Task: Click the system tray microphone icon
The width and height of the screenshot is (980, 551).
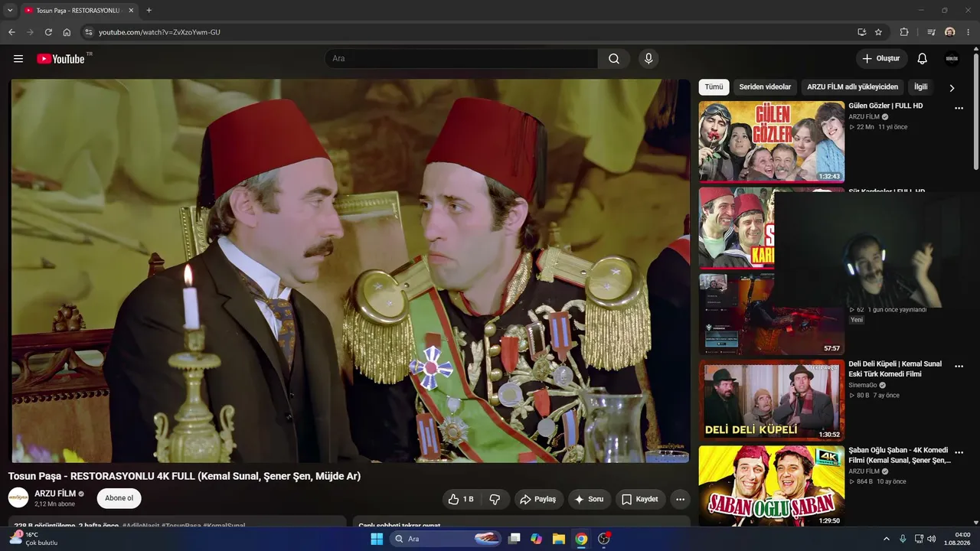Action: [x=903, y=539]
